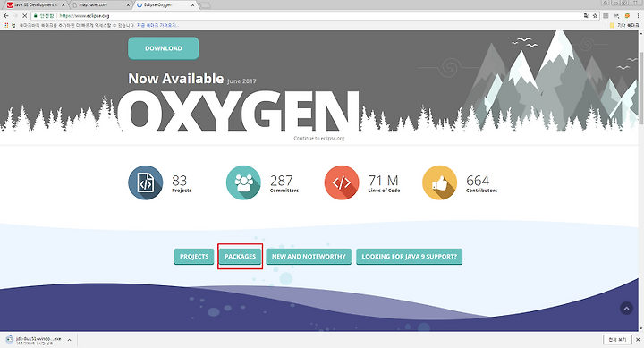644x348 pixels.
Task: Click the large OXYGEN title text
Action: [x=238, y=111]
